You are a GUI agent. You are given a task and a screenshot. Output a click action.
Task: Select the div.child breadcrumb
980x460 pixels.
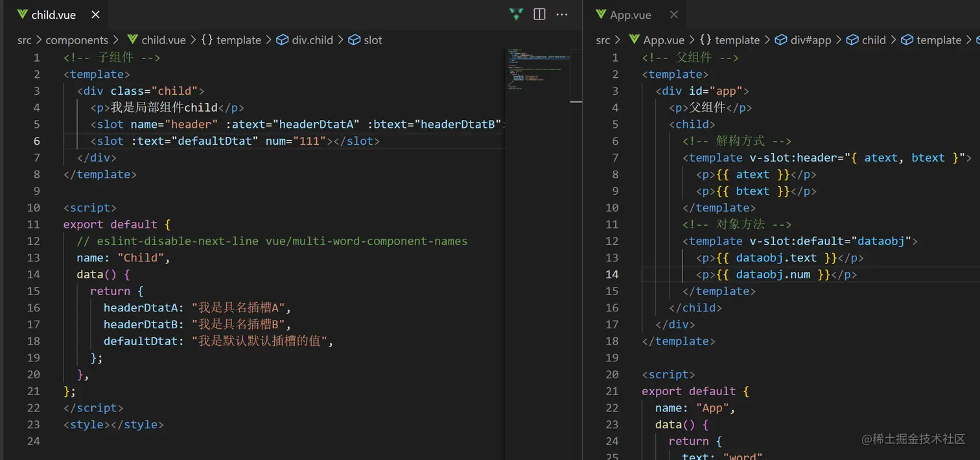pyautogui.click(x=312, y=40)
